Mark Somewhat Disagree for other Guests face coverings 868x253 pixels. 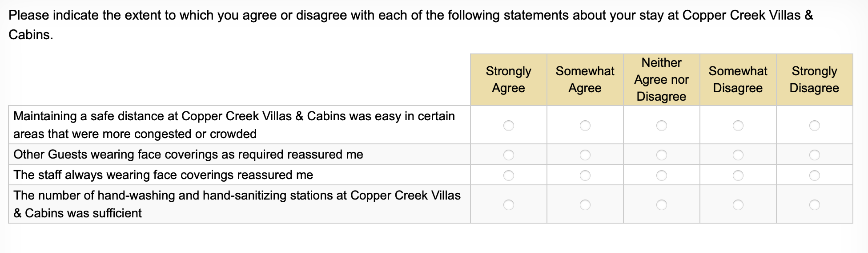coord(738,155)
